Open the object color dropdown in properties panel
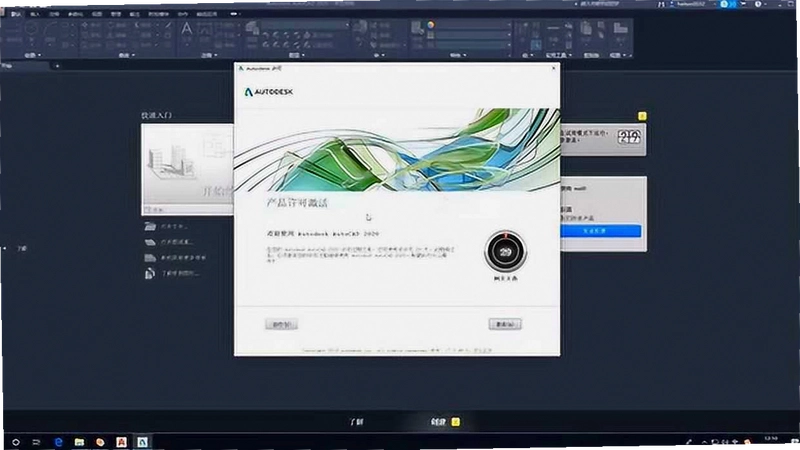800x450 pixels. 473,24
